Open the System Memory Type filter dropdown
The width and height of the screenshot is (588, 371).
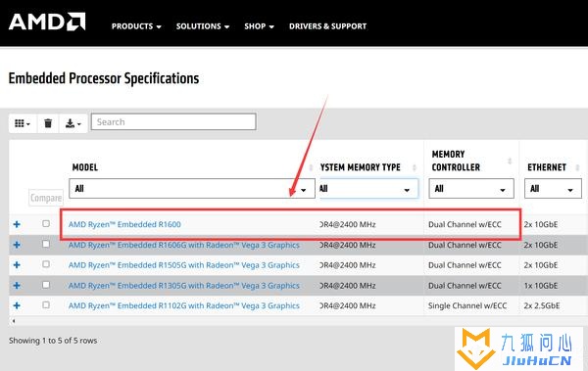tap(368, 189)
